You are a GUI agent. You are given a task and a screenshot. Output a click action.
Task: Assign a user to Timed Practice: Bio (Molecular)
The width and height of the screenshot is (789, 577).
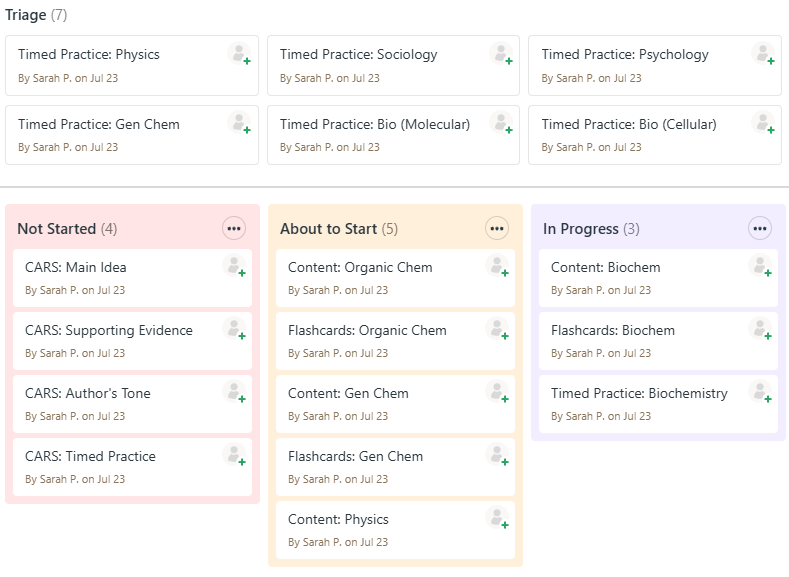point(501,123)
